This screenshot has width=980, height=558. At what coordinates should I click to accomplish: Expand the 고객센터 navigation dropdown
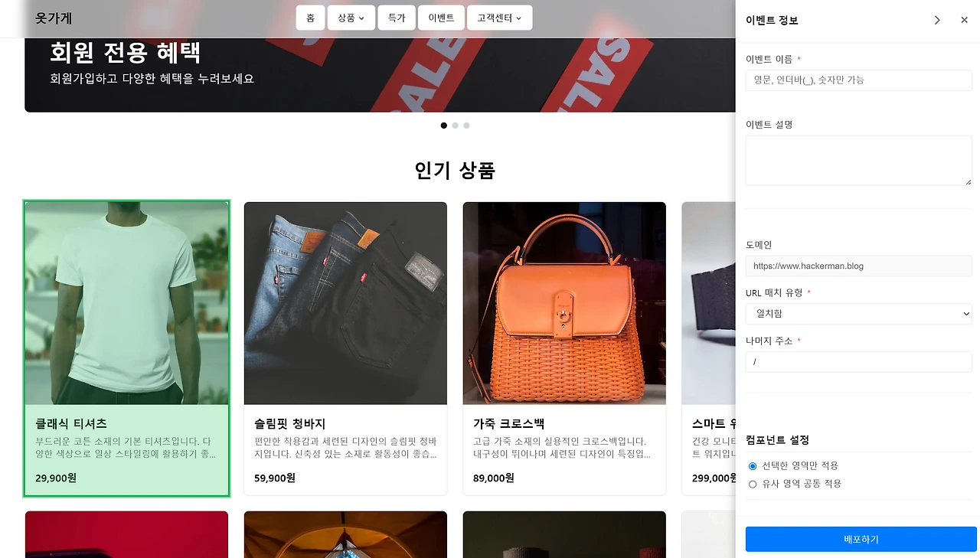coord(499,18)
